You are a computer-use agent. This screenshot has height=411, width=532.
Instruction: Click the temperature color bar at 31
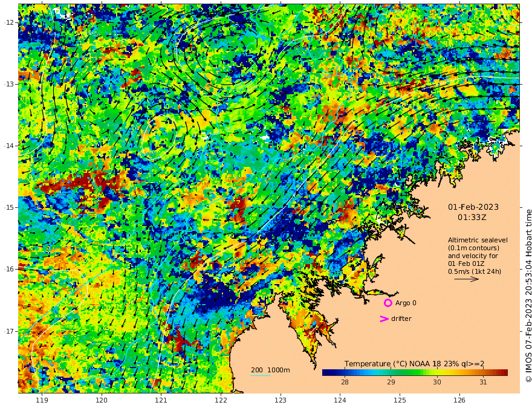(483, 373)
